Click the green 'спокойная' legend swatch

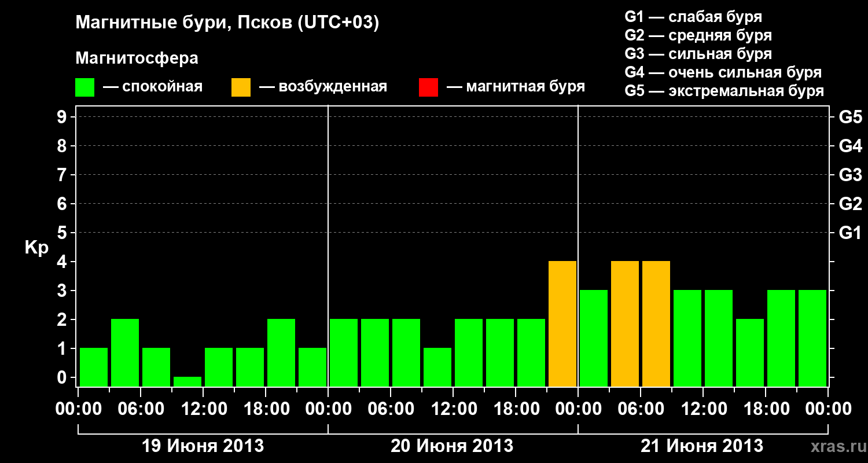(85, 87)
